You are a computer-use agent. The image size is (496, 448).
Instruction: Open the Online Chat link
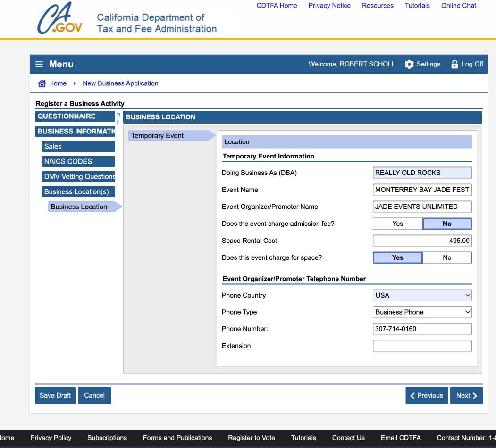[x=458, y=6]
